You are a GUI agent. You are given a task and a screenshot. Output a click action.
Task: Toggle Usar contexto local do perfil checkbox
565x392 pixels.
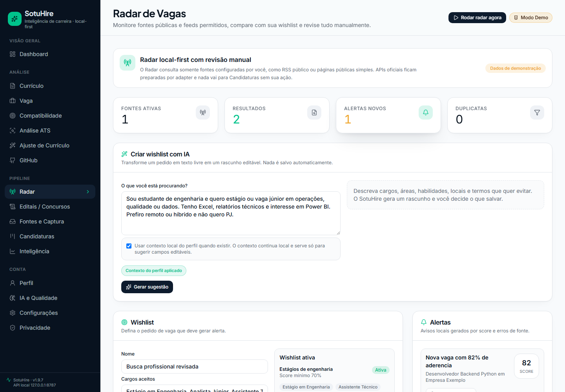point(129,246)
